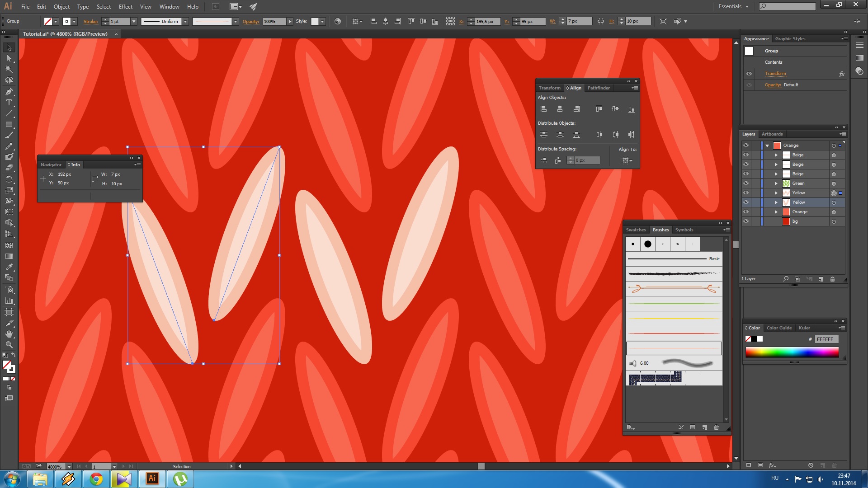868x488 pixels.
Task: Click the color spectrum bar
Action: point(792,352)
